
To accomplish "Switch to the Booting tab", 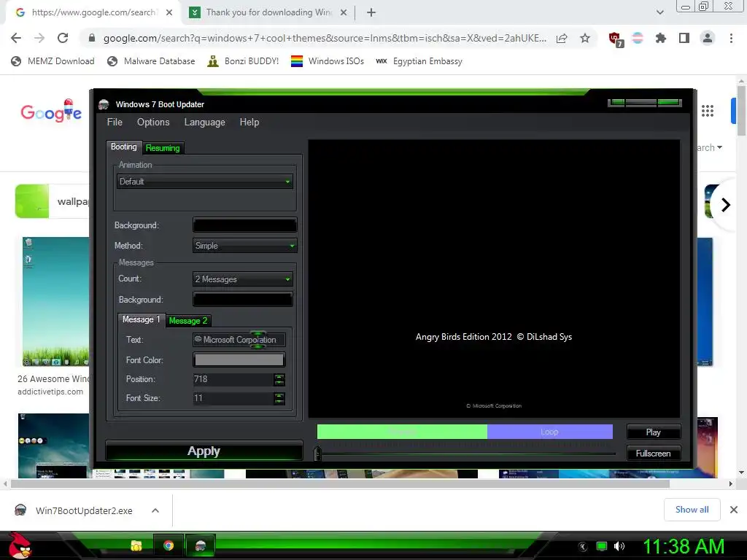I will coord(124,147).
